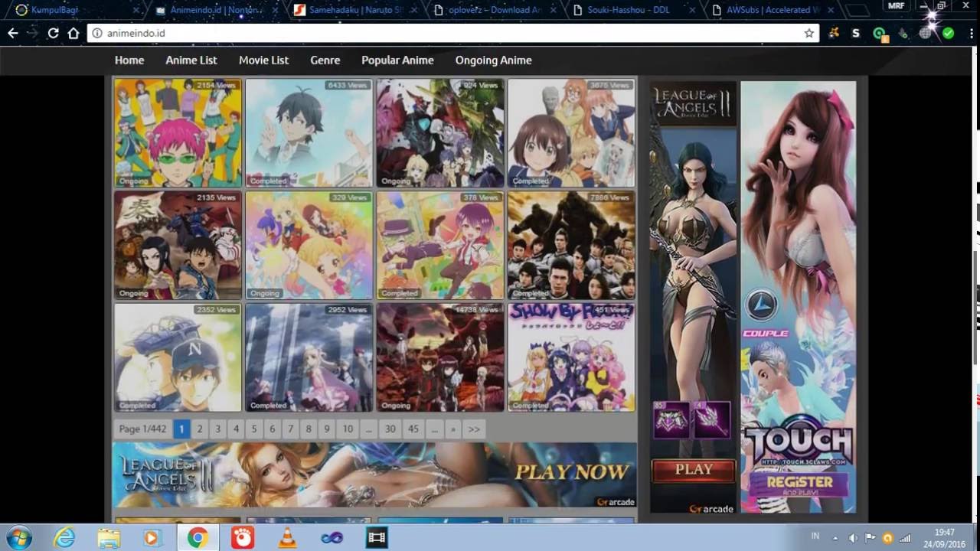Open the Action Center flag tray icon
This screenshot has height=551, width=980.
[871, 537]
